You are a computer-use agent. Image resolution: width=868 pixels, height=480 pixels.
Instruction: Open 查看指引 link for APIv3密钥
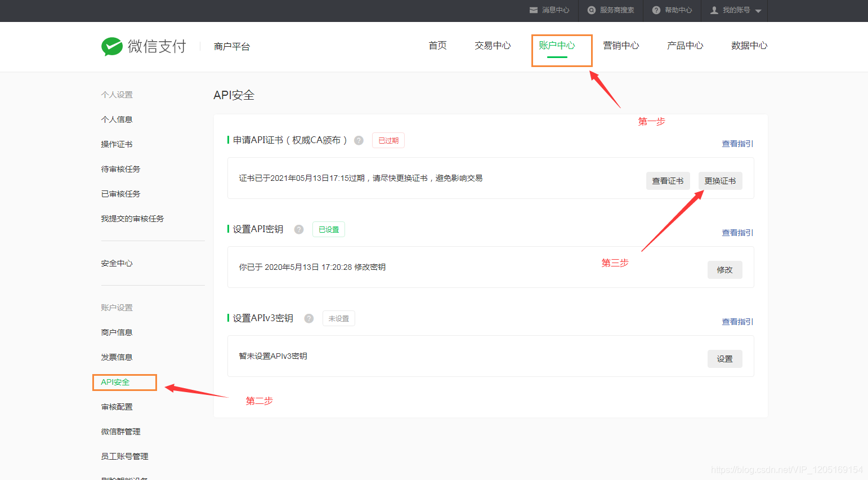click(737, 322)
